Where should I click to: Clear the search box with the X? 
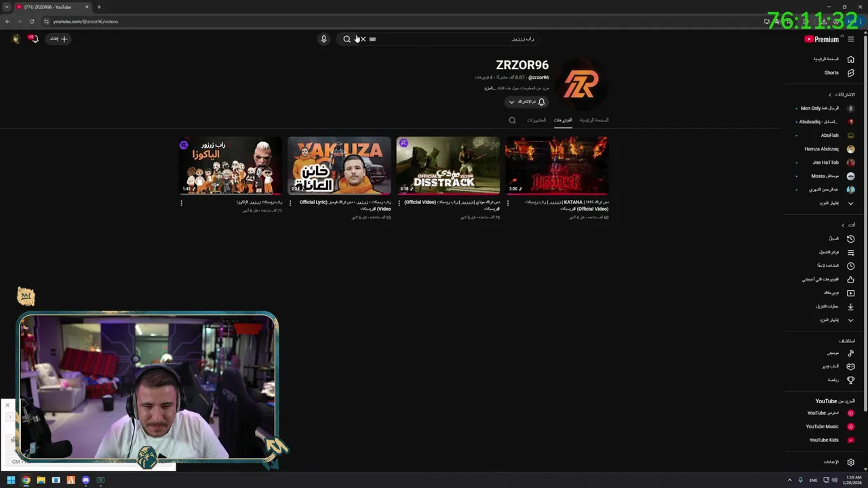click(x=363, y=39)
